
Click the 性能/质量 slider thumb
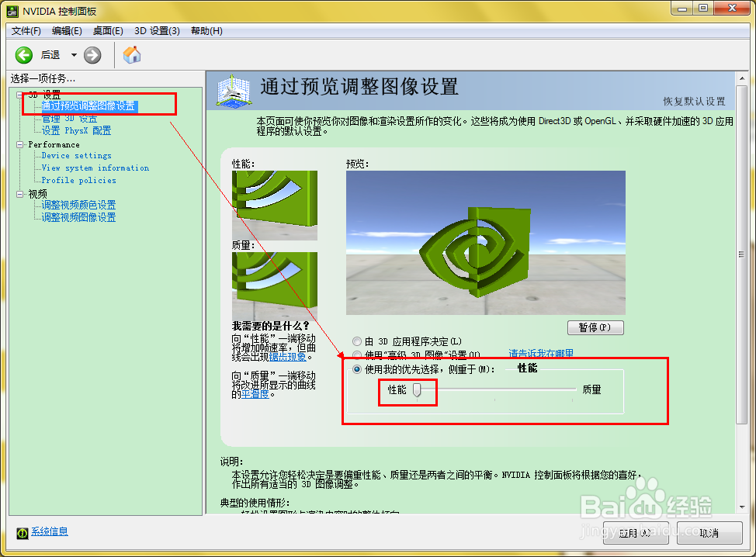pos(417,389)
